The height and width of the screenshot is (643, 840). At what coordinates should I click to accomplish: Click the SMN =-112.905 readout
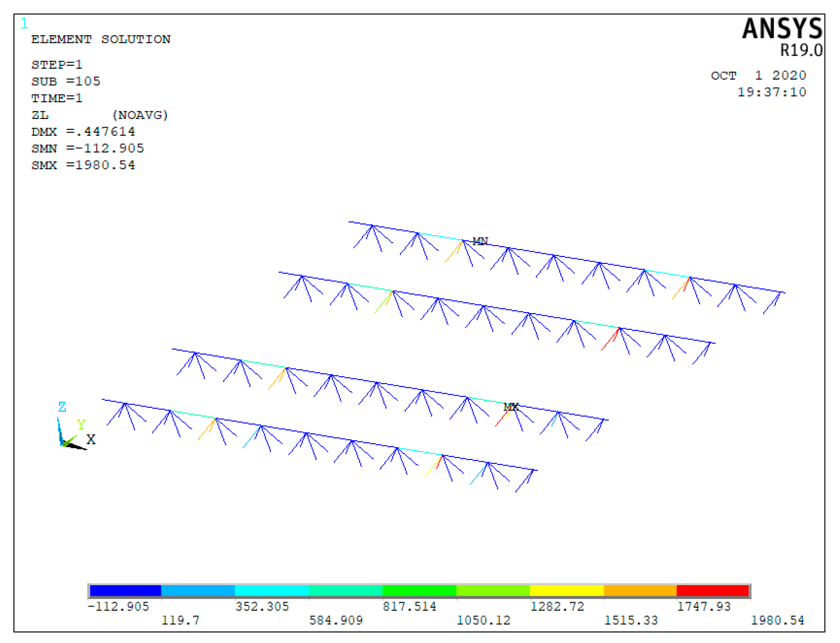[x=87, y=148]
